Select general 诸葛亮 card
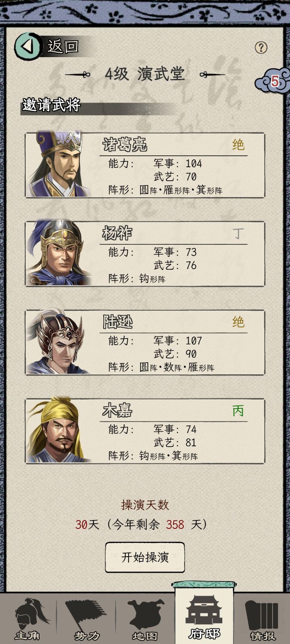The width and height of the screenshot is (290, 644). point(145,165)
